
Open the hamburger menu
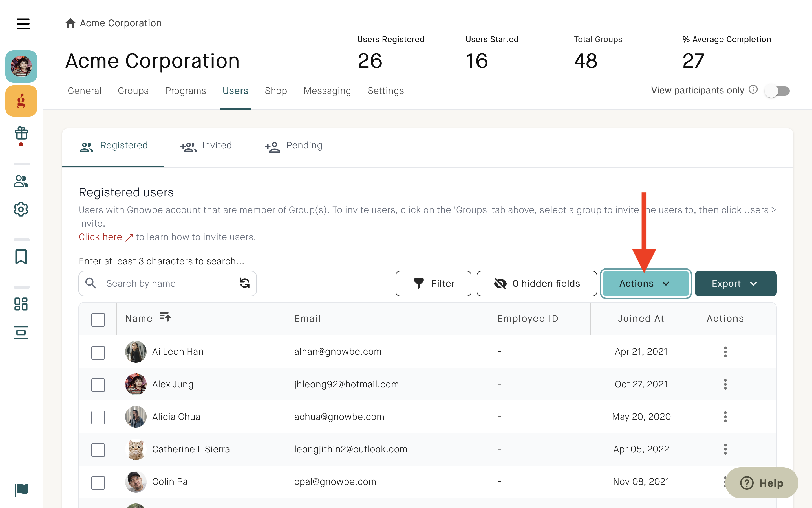23,23
